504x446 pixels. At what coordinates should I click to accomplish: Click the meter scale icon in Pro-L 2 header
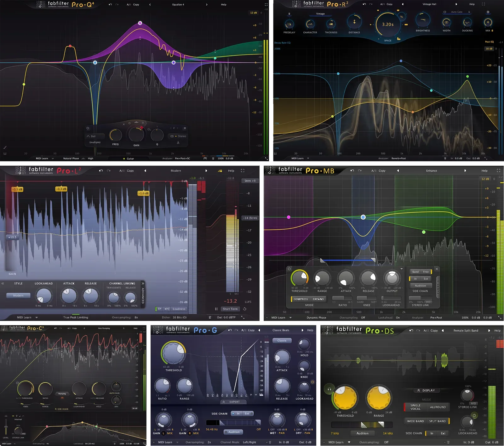click(x=220, y=171)
